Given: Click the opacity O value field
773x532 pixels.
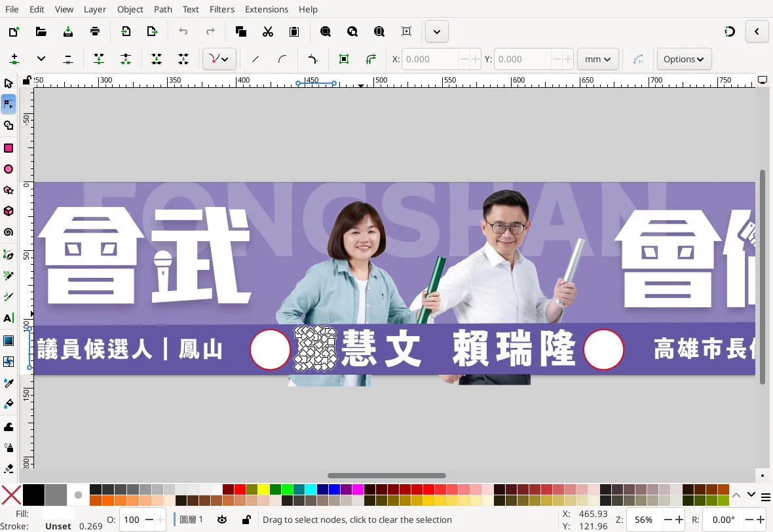Looking at the screenshot, I should [131, 520].
